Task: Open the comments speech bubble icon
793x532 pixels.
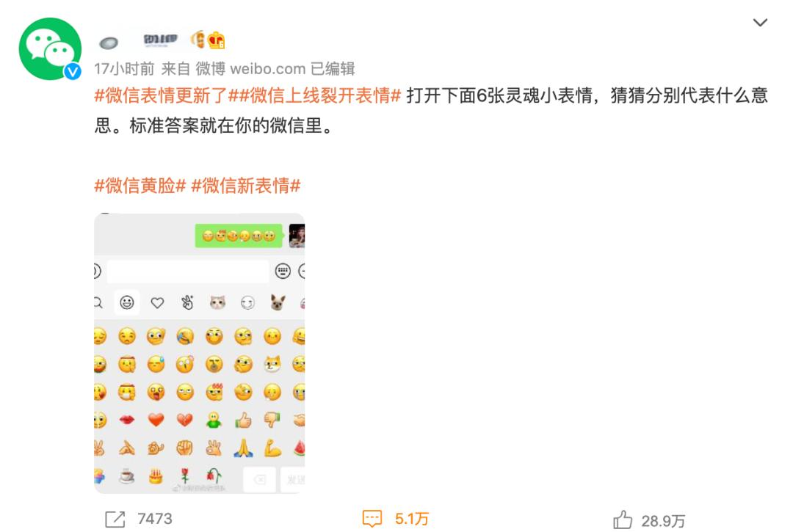Action: [x=372, y=518]
